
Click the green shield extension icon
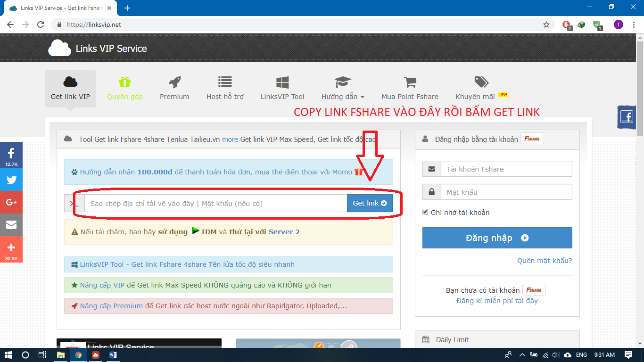click(x=597, y=25)
